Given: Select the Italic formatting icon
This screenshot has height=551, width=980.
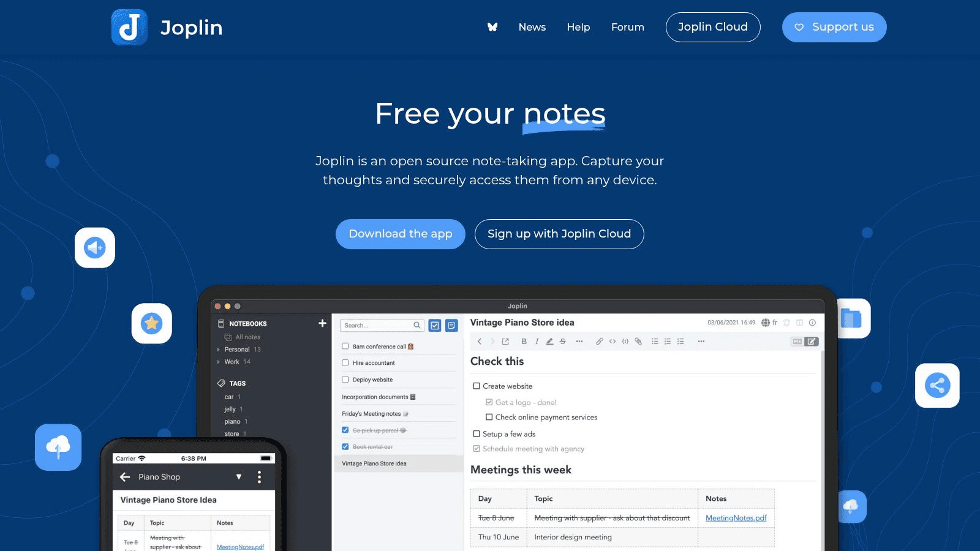Looking at the screenshot, I should tap(537, 341).
